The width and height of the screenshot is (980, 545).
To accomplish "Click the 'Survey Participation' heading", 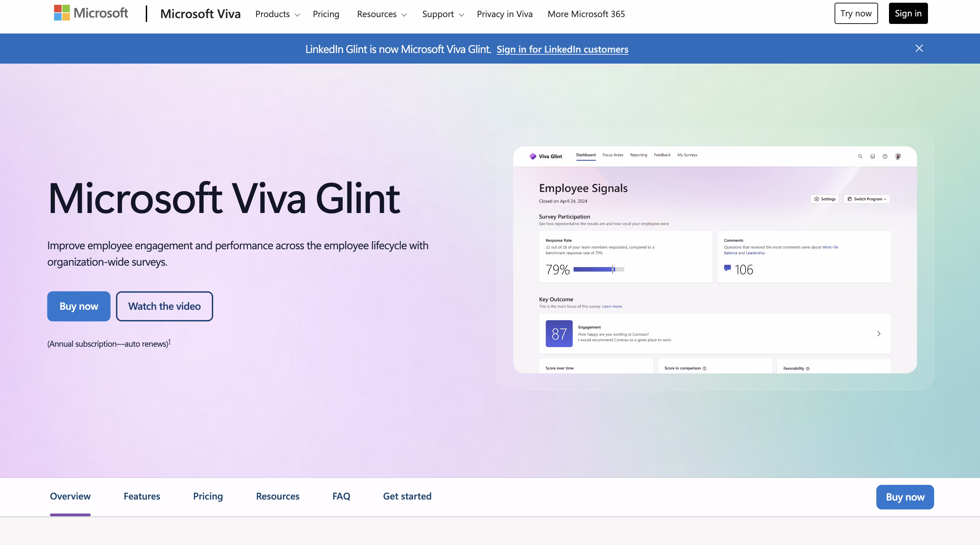I will tap(564, 217).
